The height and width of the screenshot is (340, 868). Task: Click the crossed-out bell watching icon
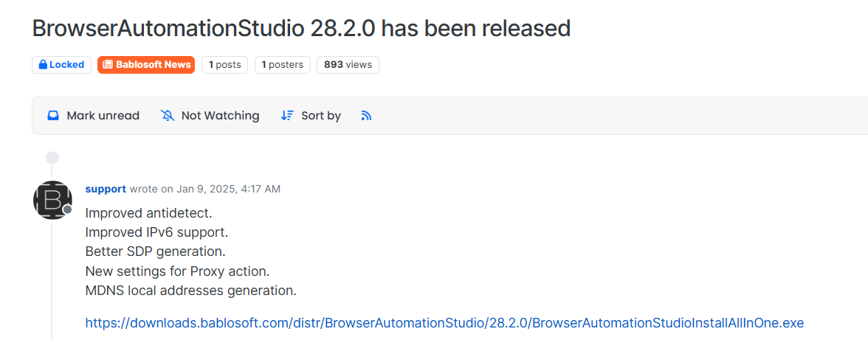(x=168, y=116)
